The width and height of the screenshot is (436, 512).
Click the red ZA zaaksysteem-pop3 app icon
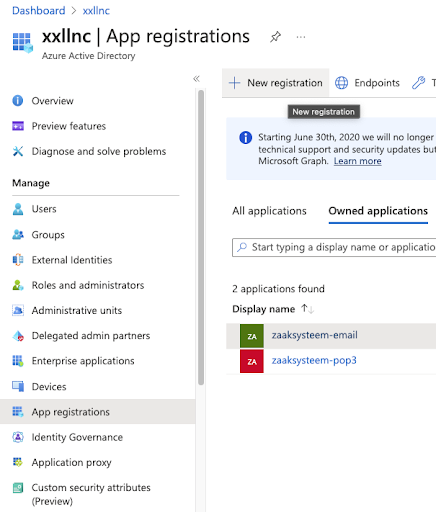tap(252, 361)
